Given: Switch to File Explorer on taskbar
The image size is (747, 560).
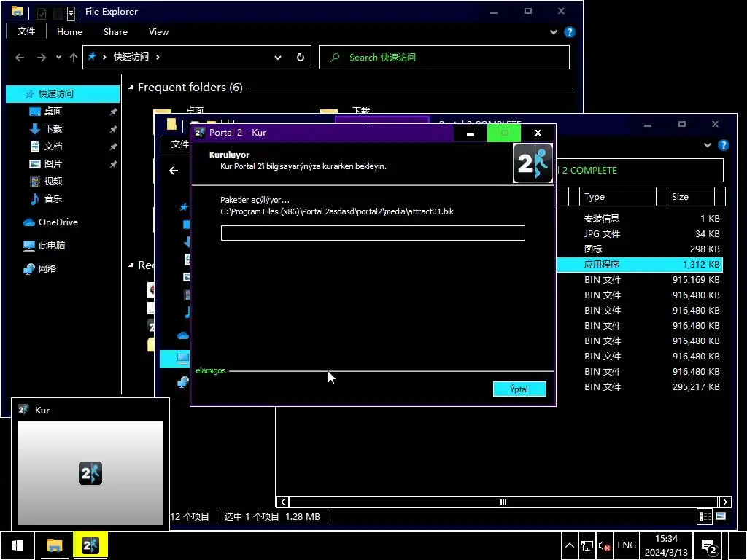Looking at the screenshot, I should [54, 545].
